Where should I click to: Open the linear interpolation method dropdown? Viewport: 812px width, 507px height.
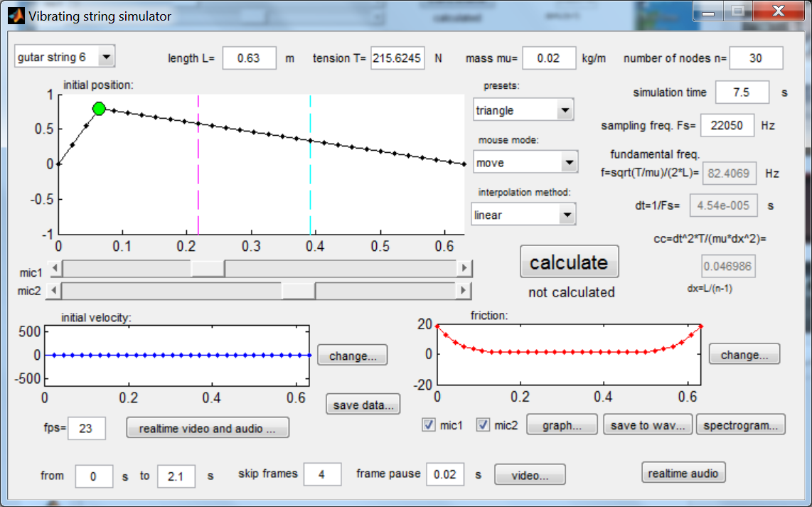(x=523, y=215)
